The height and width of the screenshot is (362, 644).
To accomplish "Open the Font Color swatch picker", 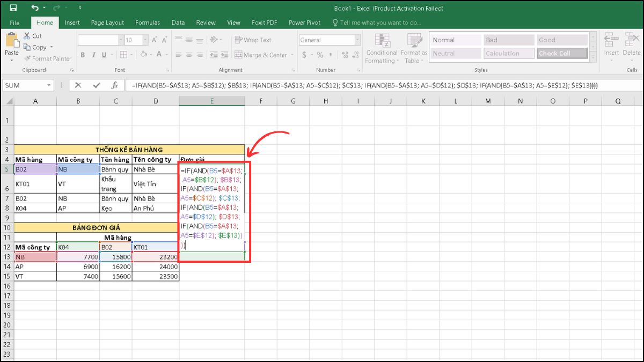I will [x=165, y=55].
